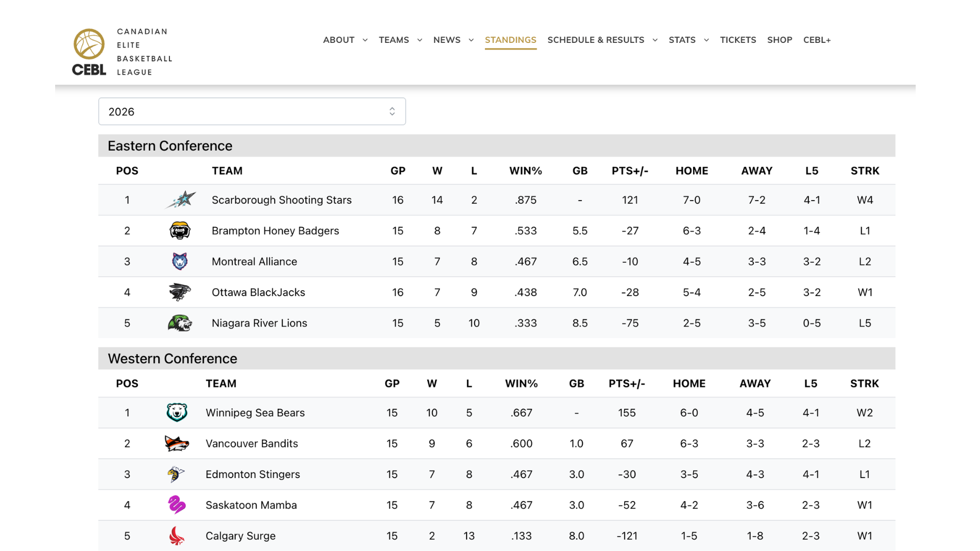Open Brampton Honey Badgers team page
Viewport: 980px width, 551px height.
point(275,231)
